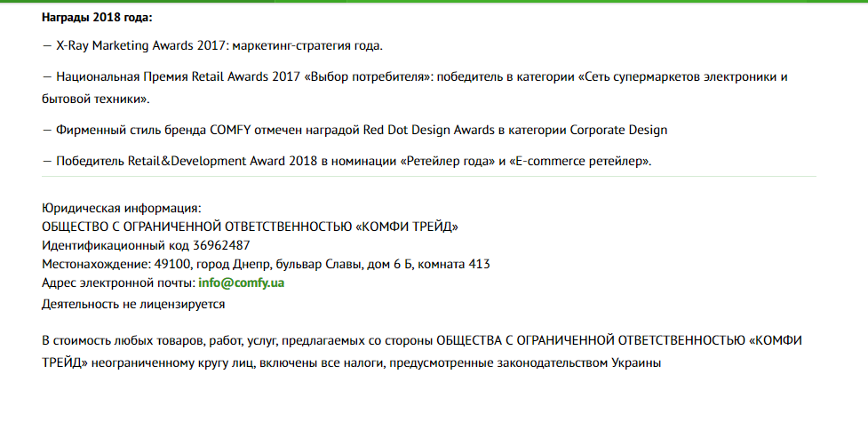Select the X-Ray Marketing Awards 2017 line
Viewport: 868px width, 422px height.
pyautogui.click(x=212, y=46)
